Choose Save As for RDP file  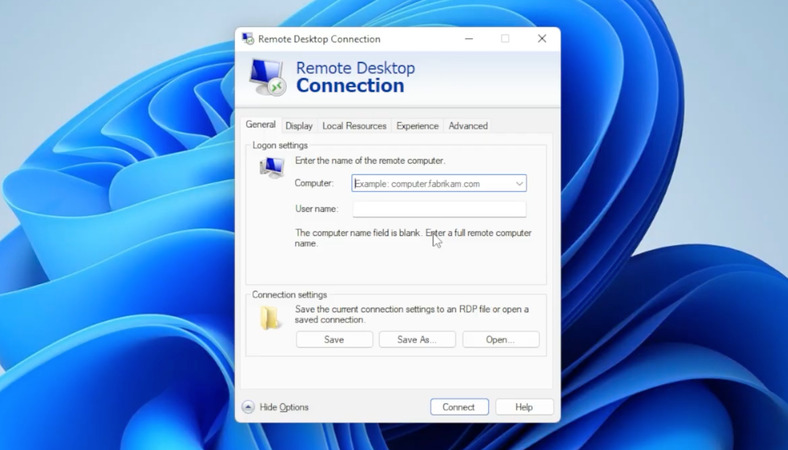click(x=417, y=339)
